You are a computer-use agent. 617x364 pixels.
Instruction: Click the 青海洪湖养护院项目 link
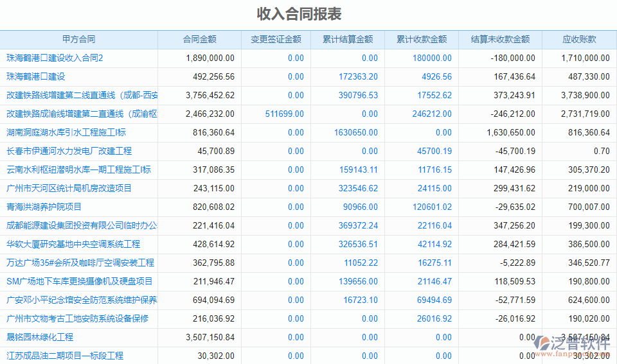[x=44, y=207]
